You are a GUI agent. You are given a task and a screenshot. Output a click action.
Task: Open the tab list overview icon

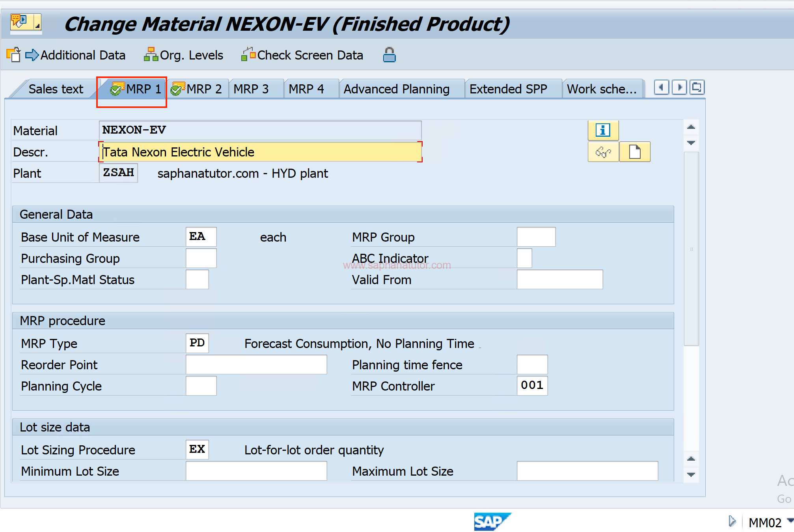click(697, 87)
